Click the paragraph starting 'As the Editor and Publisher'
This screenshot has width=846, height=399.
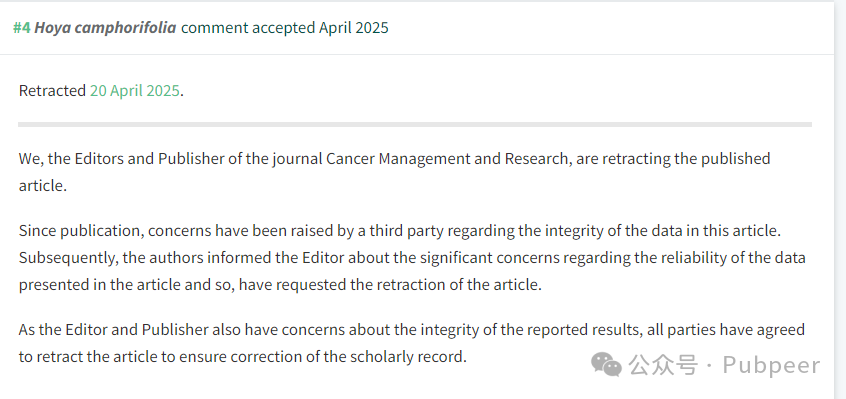[x=412, y=343]
